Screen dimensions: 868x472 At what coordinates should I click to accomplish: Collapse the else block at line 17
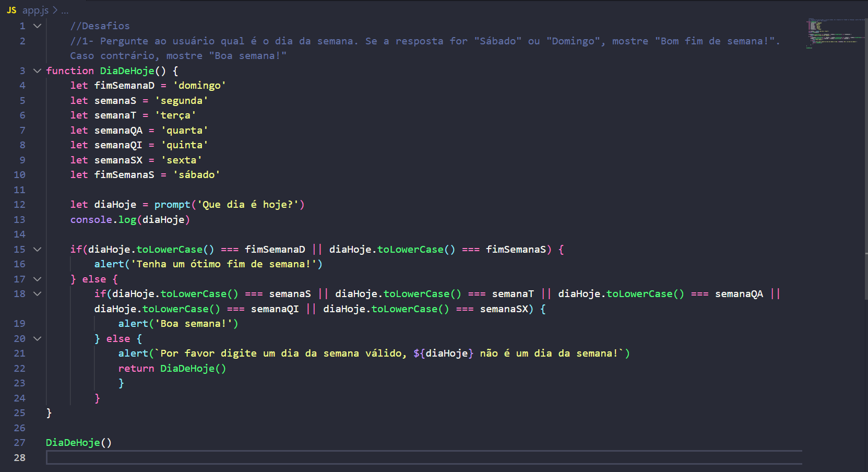click(x=37, y=279)
